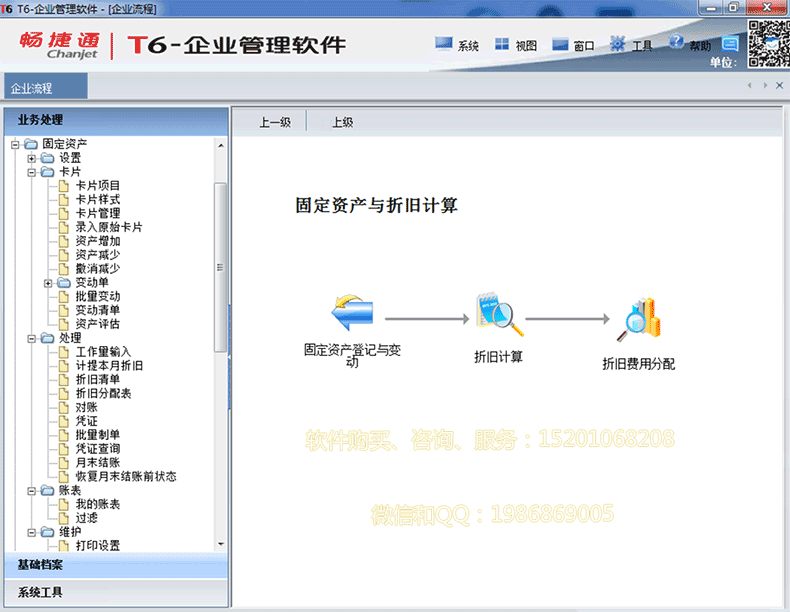The width and height of the screenshot is (790, 612).
Task: Click the 窗口 icon in header
Action: point(560,45)
